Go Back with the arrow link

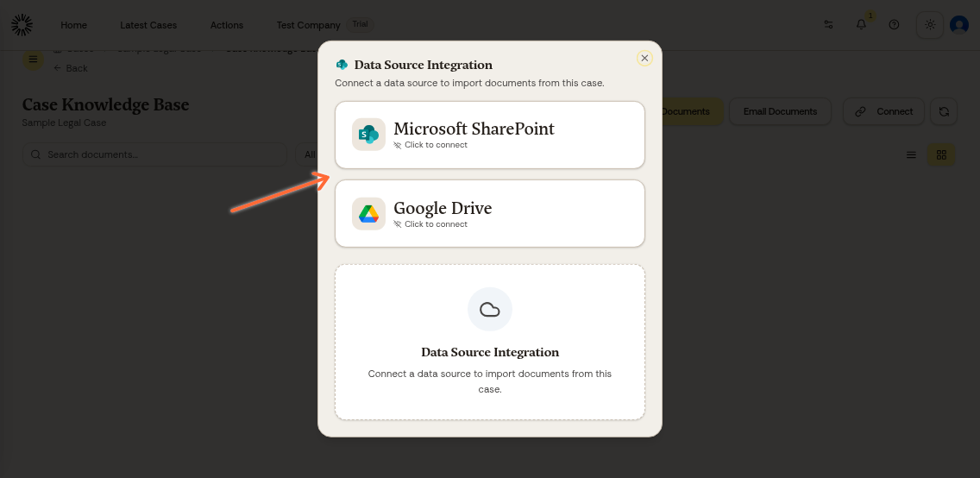tap(71, 68)
